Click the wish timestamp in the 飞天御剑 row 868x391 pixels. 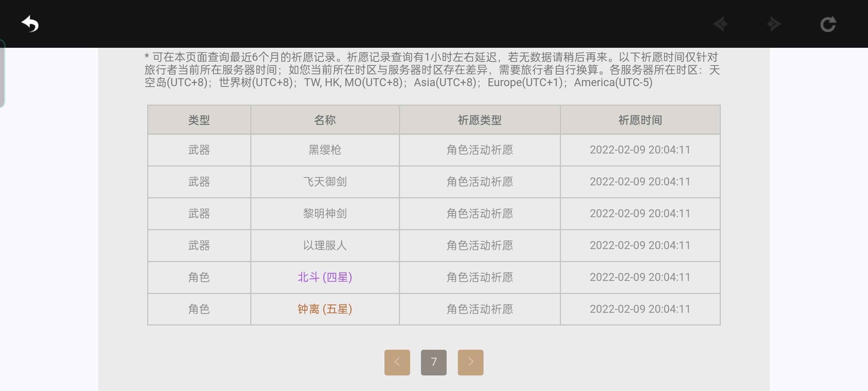[x=640, y=182]
